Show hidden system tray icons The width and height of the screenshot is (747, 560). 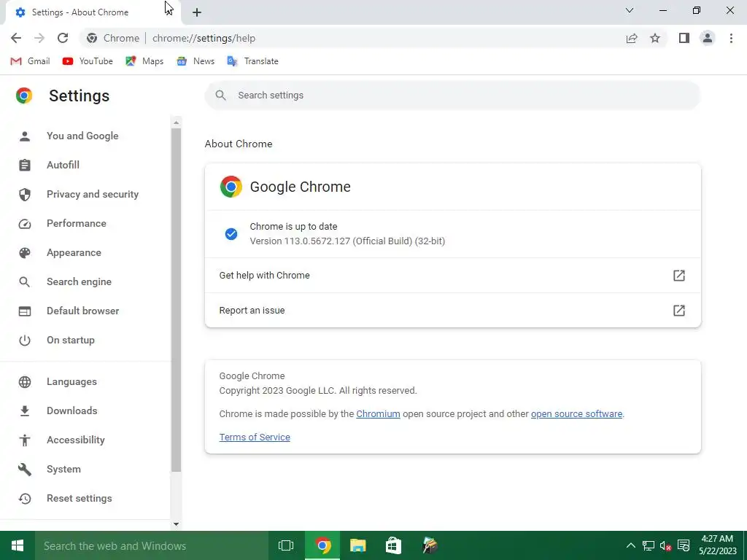tap(630, 545)
